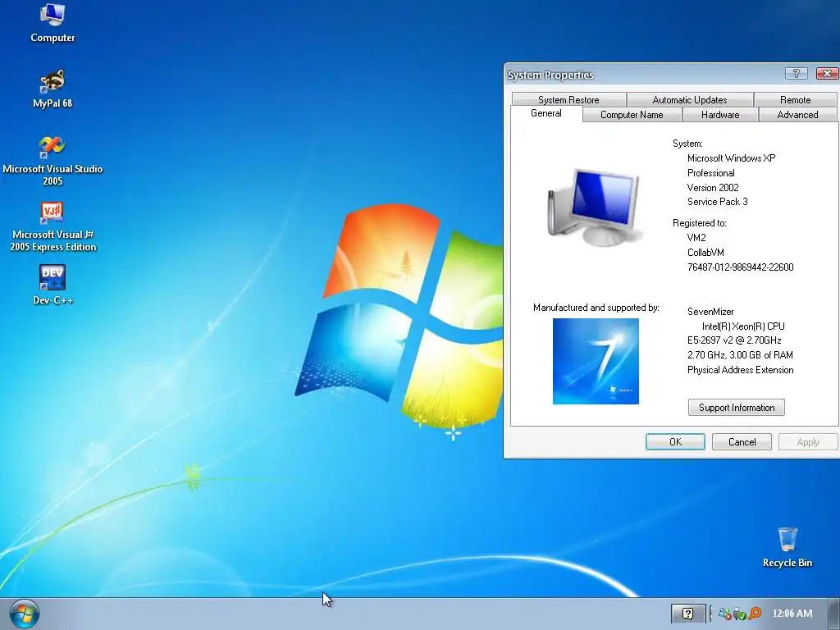
Task: Open the Start menu orb
Action: click(24, 614)
